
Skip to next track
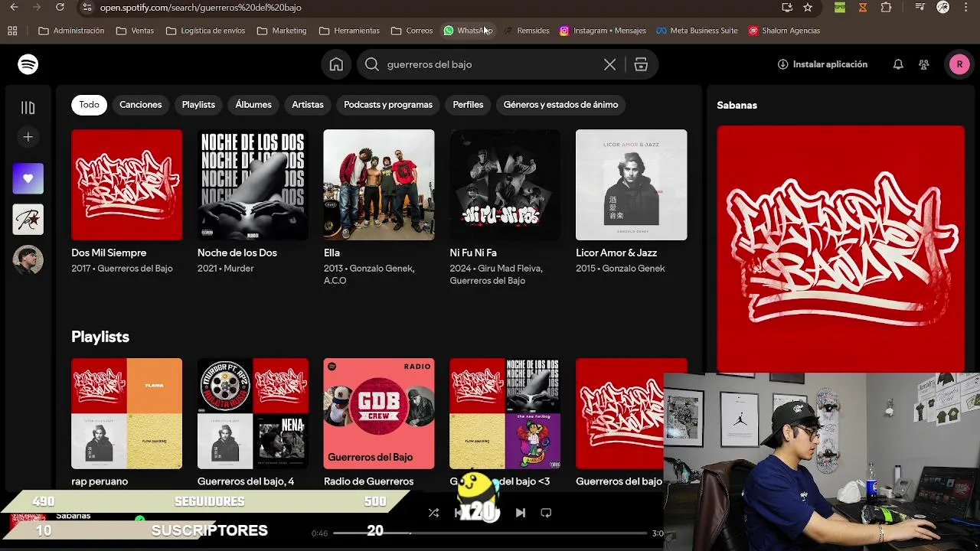coord(521,513)
